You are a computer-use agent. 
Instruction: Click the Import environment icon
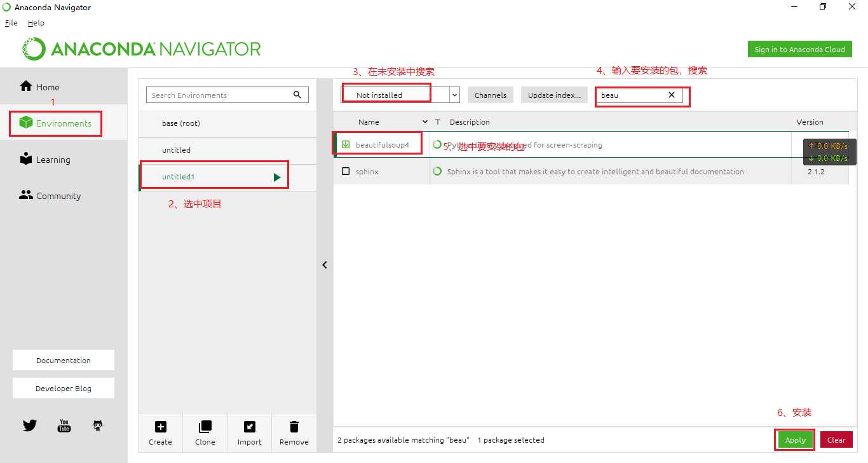point(250,427)
